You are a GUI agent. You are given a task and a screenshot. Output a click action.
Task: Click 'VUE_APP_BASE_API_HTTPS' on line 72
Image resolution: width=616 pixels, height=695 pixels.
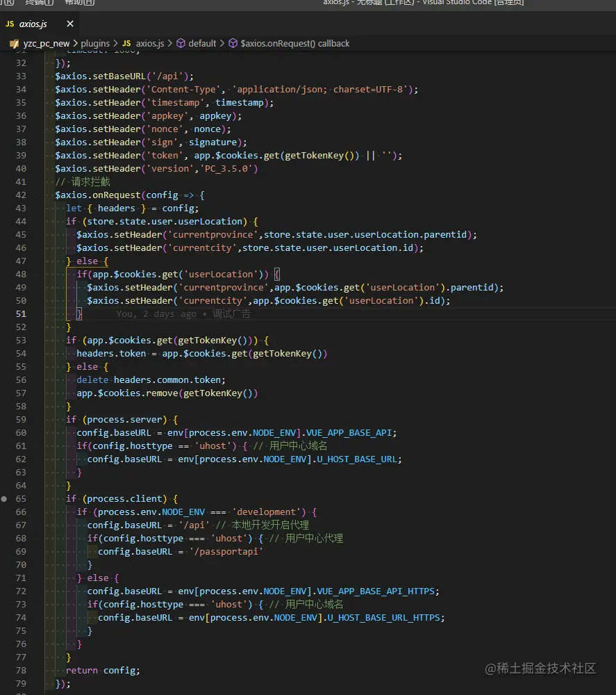tap(376, 591)
